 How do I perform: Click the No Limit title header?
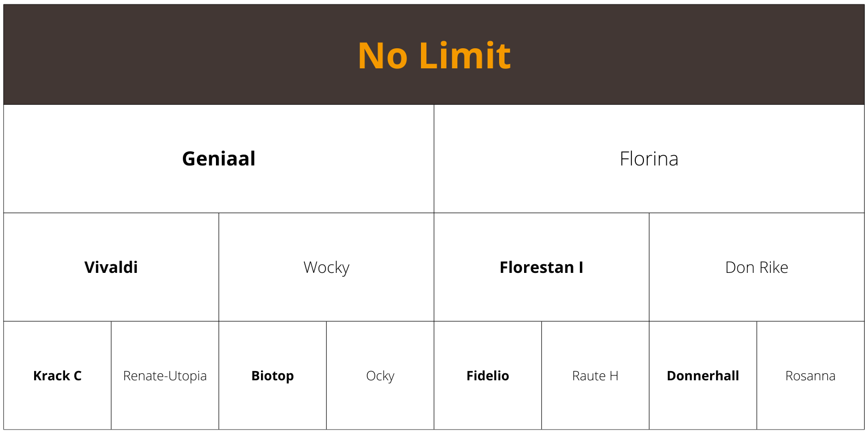pos(434,54)
